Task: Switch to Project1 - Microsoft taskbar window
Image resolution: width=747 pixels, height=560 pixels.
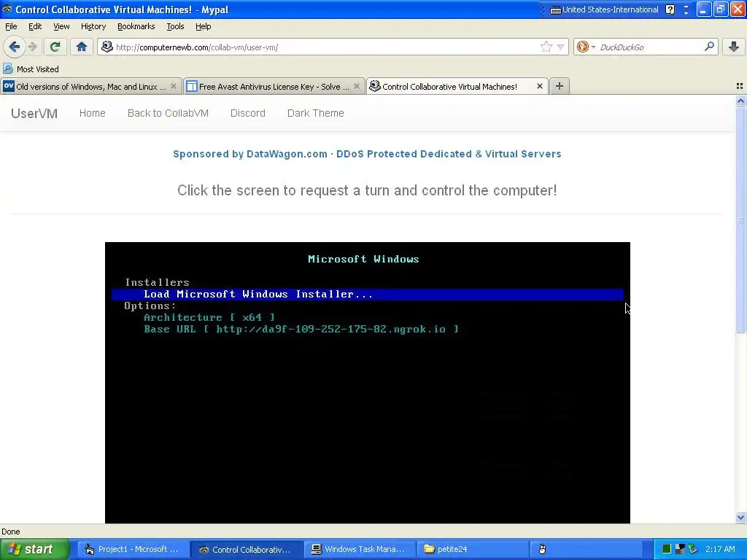Action: click(133, 549)
